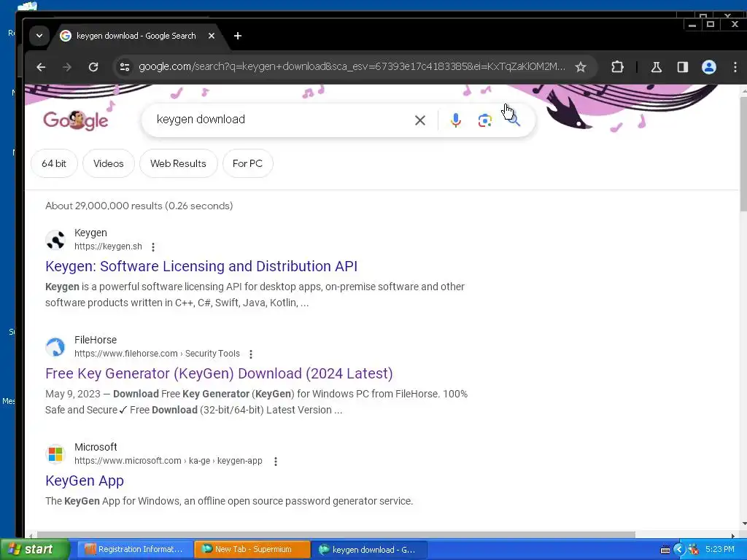747x560 pixels.
Task: Click the microsoft.com keygen-app breadcrumb
Action: pyautogui.click(x=169, y=461)
